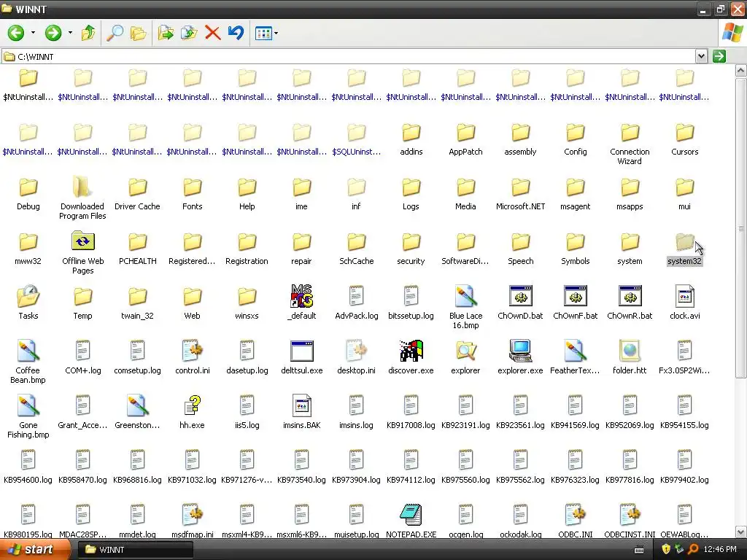Image resolution: width=747 pixels, height=560 pixels.
Task: Select the AdvPack.log file
Action: [356, 303]
